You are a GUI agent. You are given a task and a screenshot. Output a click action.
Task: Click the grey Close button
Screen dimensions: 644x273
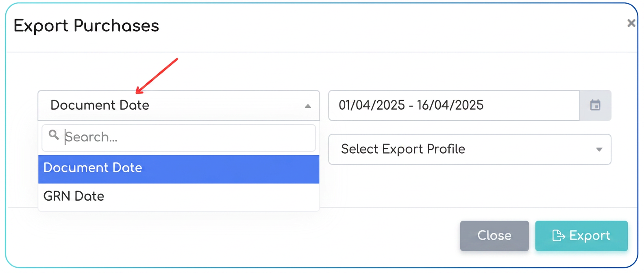point(494,236)
